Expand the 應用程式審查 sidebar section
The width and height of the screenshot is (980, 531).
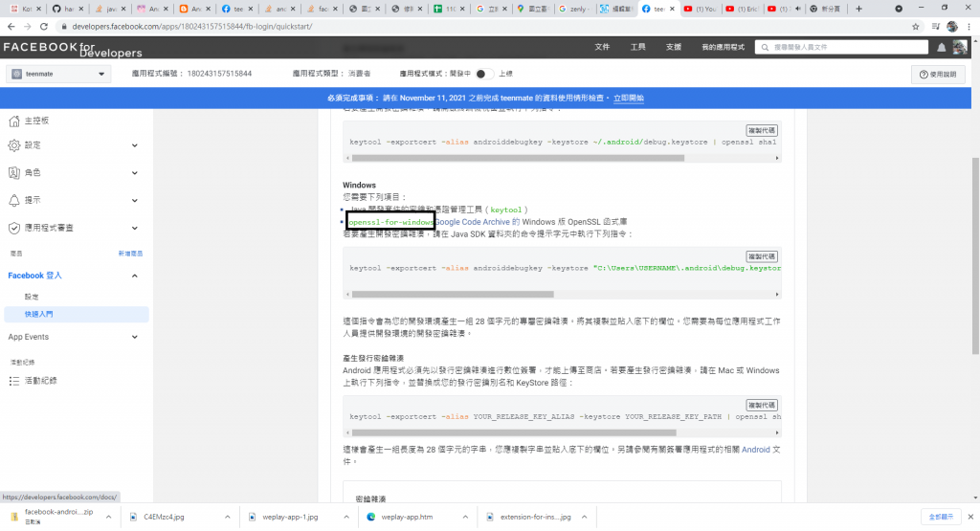(134, 228)
